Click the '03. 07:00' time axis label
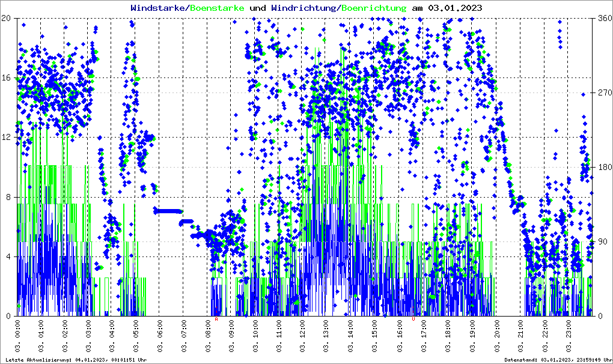 pos(184,336)
